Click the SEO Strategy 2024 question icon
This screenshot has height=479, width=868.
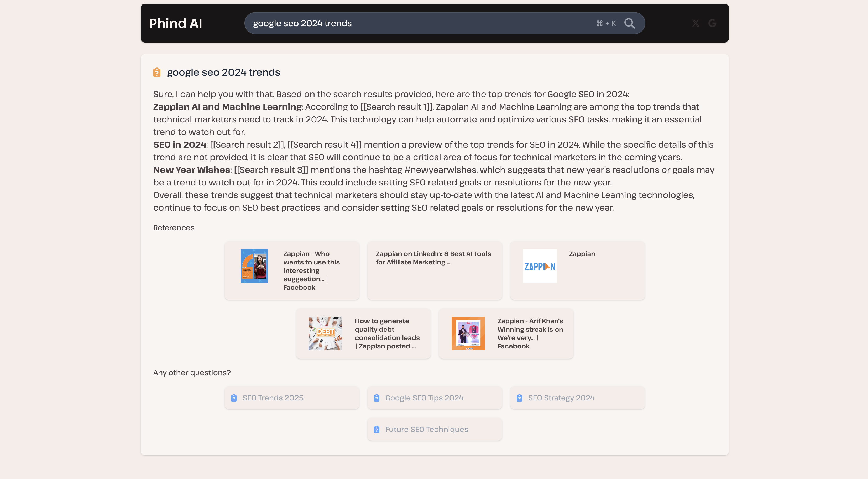519,398
